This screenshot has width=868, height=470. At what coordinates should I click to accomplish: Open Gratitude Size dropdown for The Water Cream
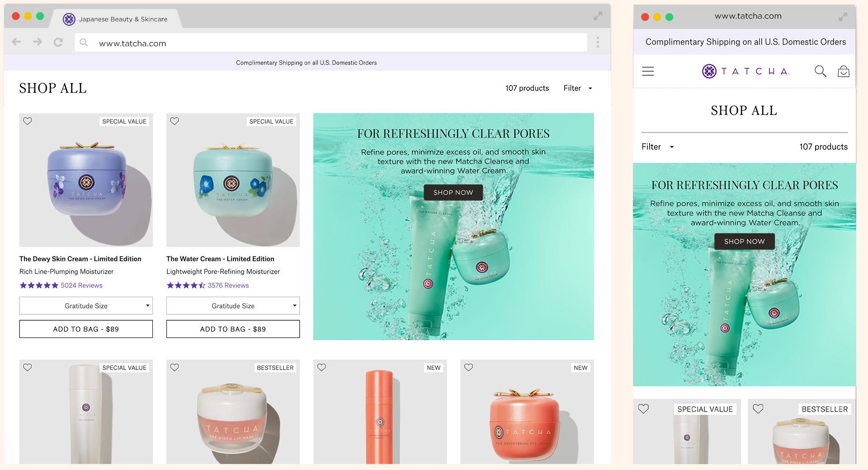(x=233, y=306)
